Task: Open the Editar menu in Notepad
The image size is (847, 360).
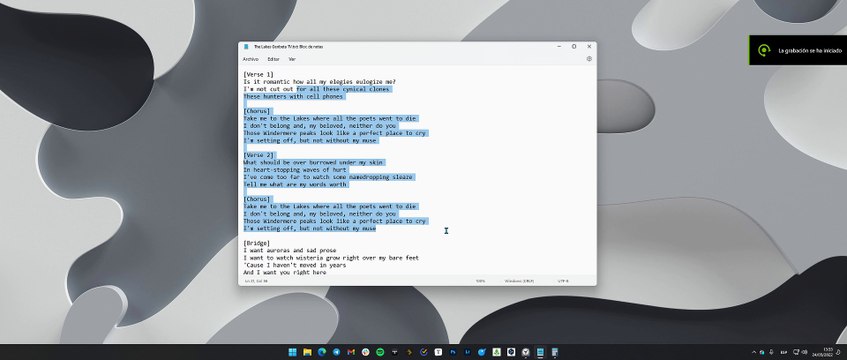Action: coord(273,59)
